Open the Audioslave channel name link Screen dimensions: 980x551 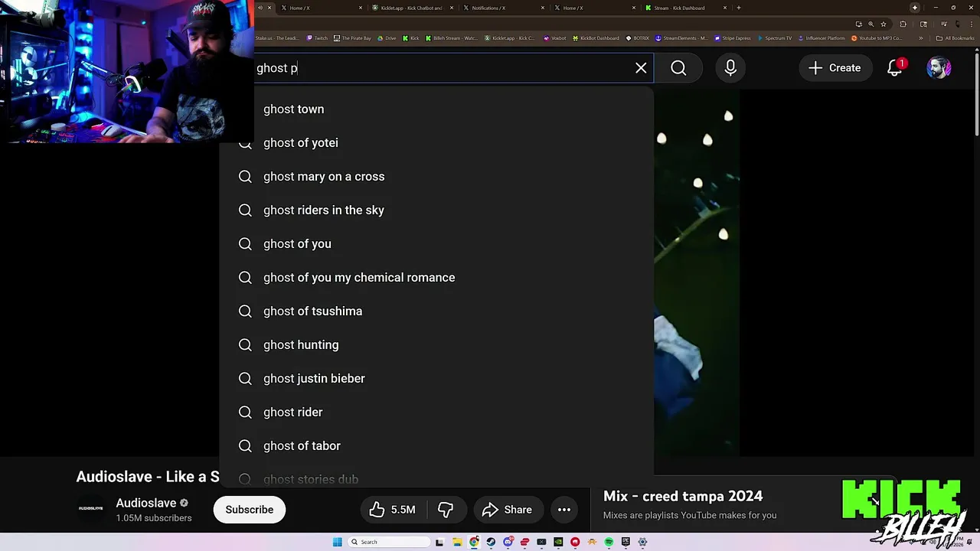[x=146, y=503]
